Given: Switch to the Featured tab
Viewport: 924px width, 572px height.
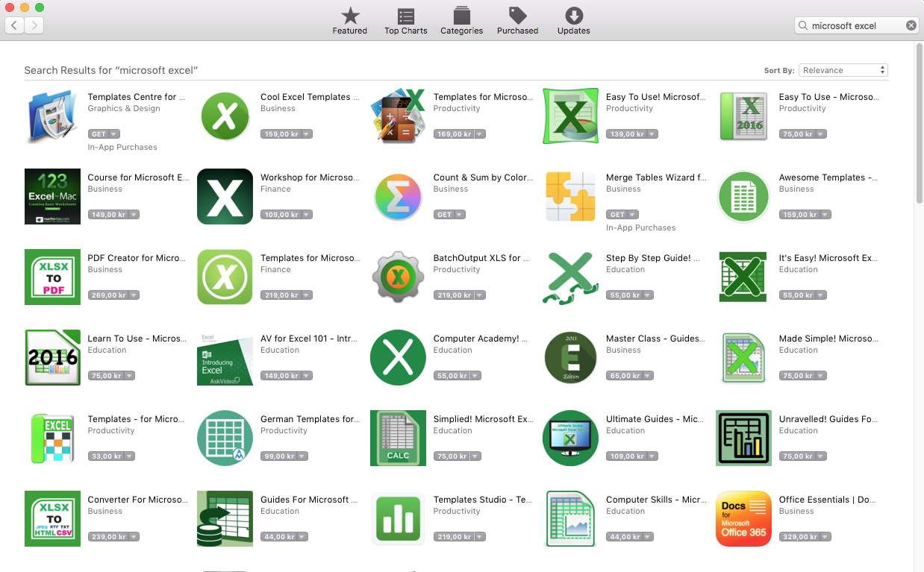Looking at the screenshot, I should (x=350, y=21).
